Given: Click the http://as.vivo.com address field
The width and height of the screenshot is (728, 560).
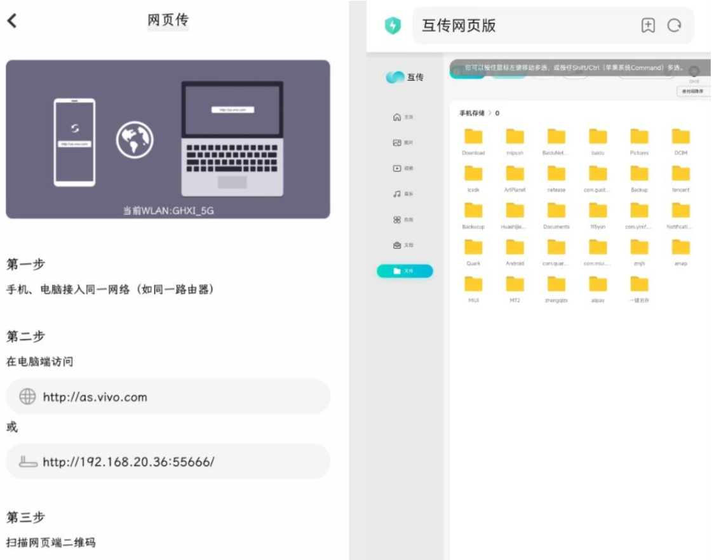Looking at the screenshot, I should 168,397.
